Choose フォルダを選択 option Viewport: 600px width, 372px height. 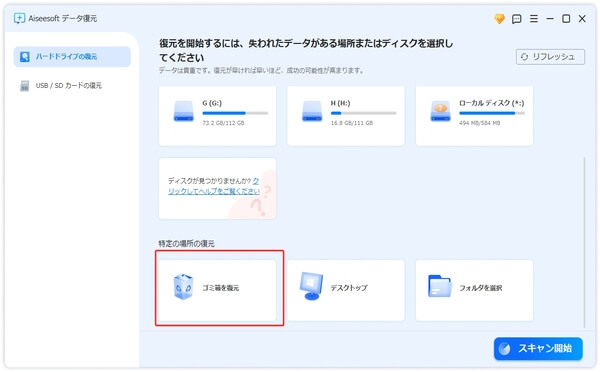click(474, 290)
